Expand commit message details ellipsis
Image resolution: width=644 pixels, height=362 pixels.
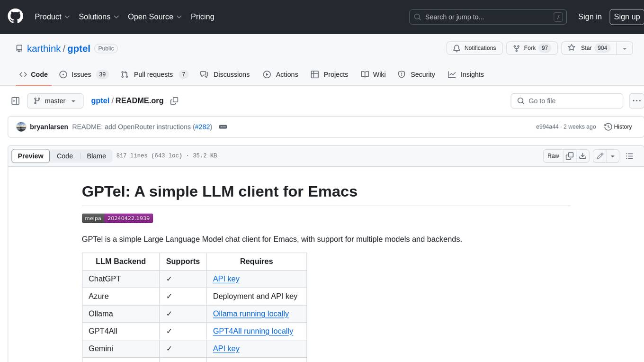click(223, 127)
